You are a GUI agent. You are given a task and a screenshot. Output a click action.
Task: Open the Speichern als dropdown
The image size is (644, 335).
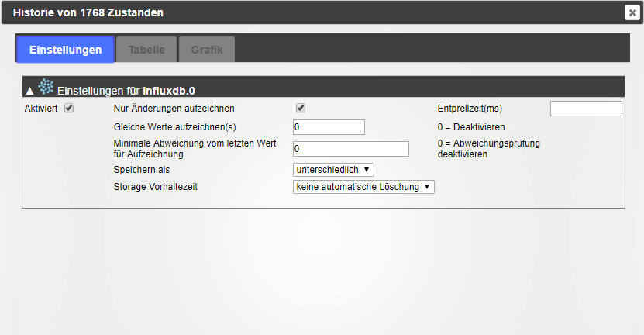[x=333, y=170]
